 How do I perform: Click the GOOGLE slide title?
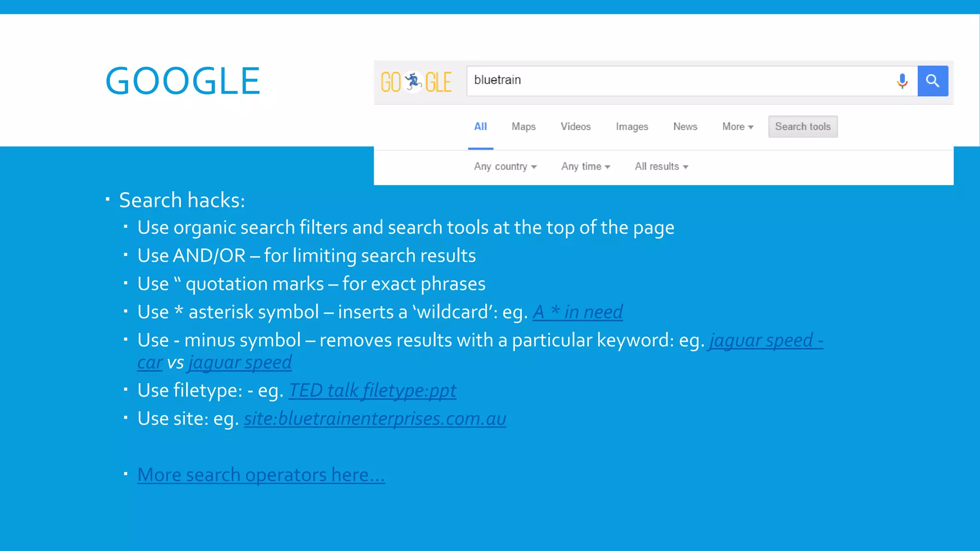(183, 81)
